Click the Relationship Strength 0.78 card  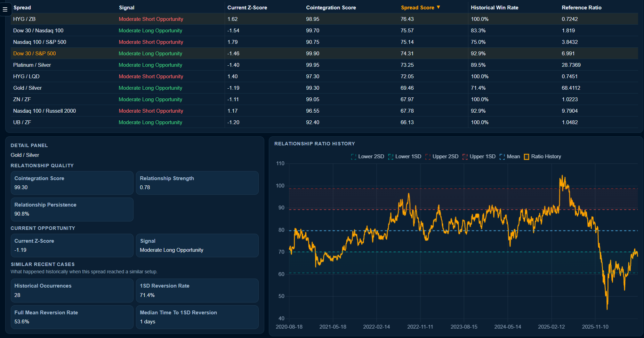click(197, 183)
